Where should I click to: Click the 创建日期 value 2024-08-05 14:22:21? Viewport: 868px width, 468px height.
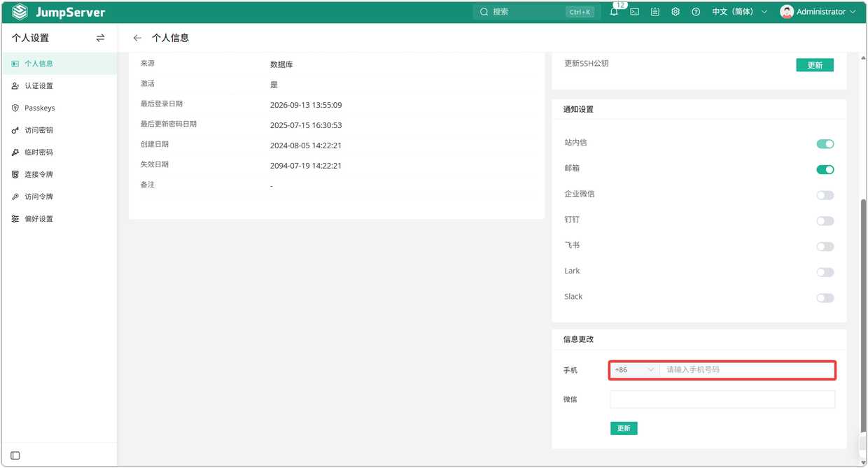[306, 146]
